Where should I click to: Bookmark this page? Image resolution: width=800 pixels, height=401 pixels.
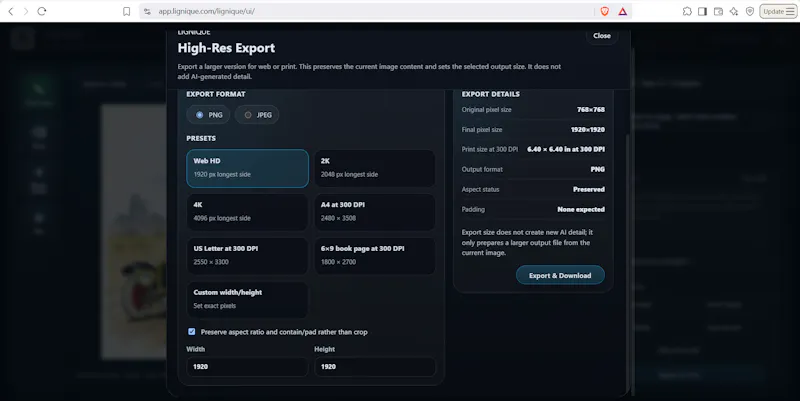[x=127, y=11]
